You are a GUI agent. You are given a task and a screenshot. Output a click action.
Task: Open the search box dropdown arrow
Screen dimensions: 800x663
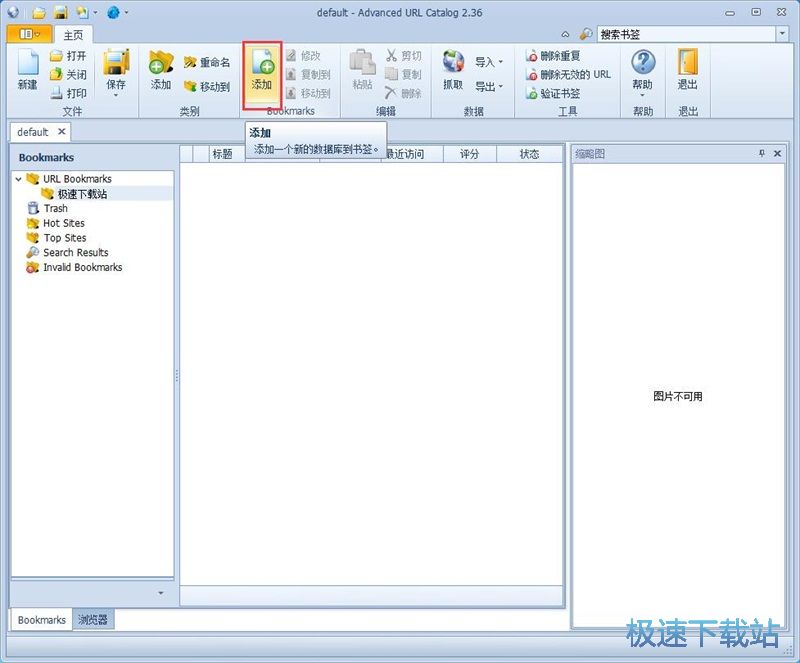coord(782,34)
